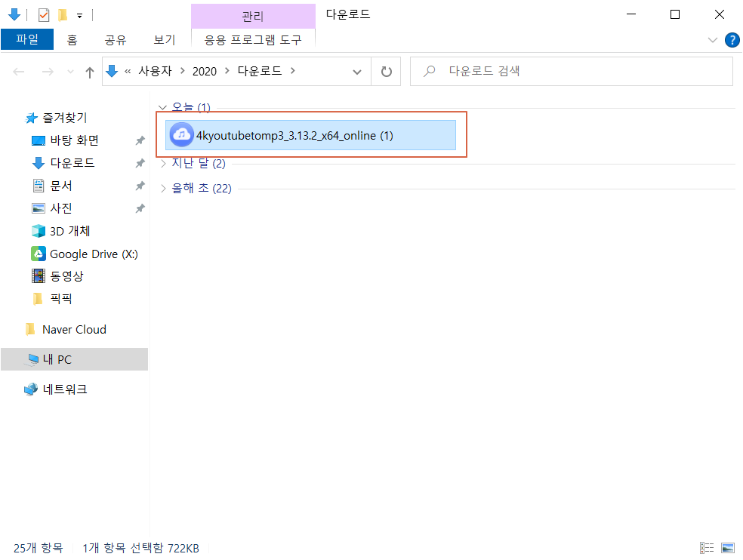Click the search magnifier icon
Viewport: 743px width, 560px height.
(430, 71)
